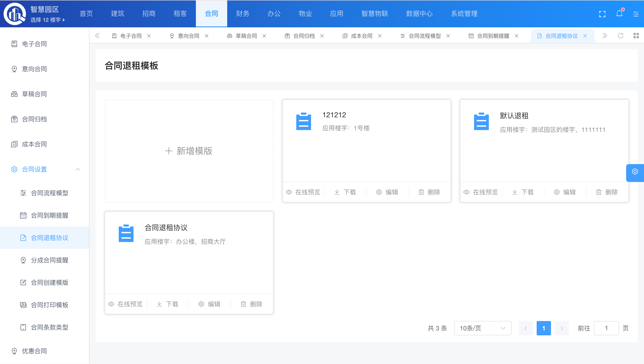Screen dimensions: 644x364
Task: Preview the 合同退租协议 template online
Action: click(x=125, y=304)
